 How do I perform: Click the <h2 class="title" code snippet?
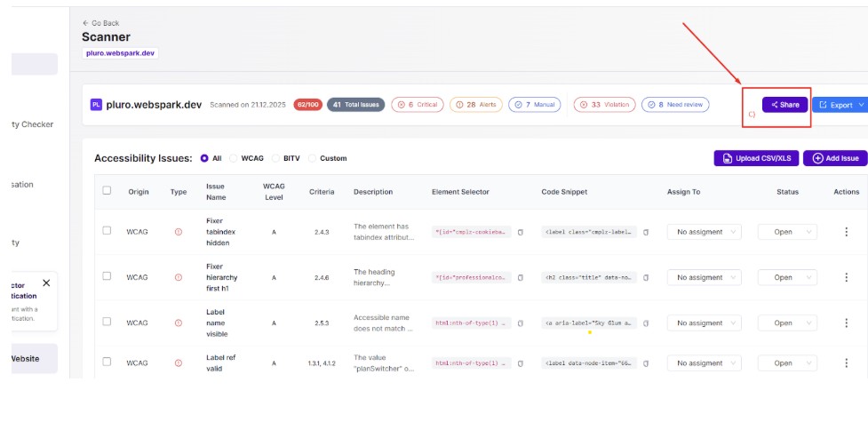(x=589, y=277)
